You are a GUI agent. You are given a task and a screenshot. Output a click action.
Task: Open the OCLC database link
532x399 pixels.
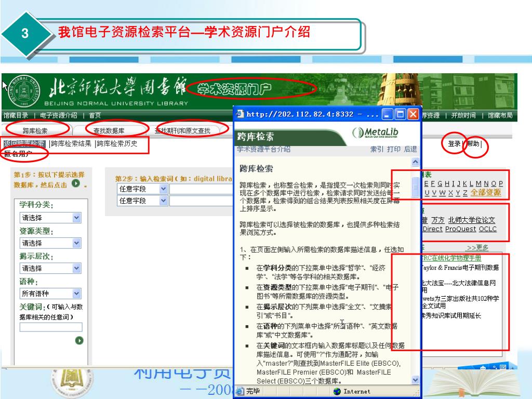[487, 229]
